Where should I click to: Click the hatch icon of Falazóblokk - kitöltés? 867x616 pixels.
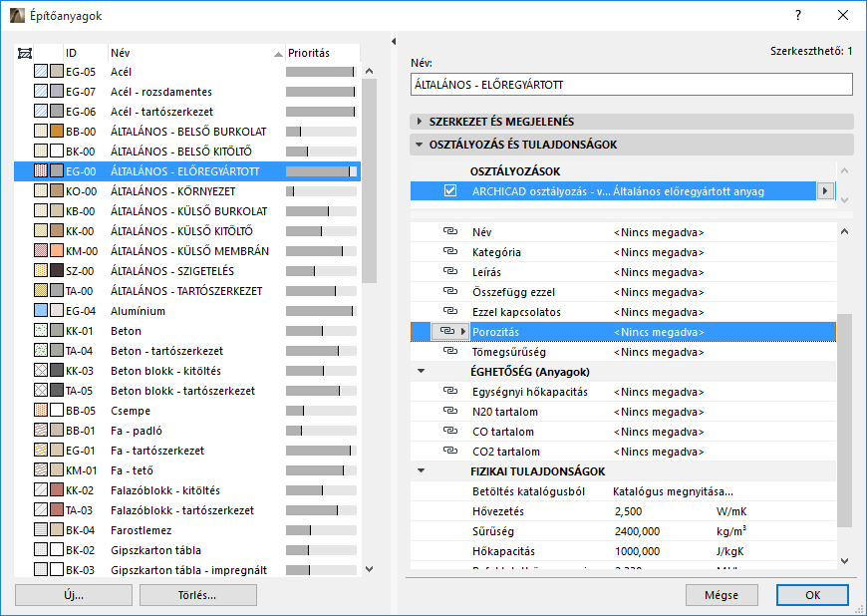click(x=41, y=490)
